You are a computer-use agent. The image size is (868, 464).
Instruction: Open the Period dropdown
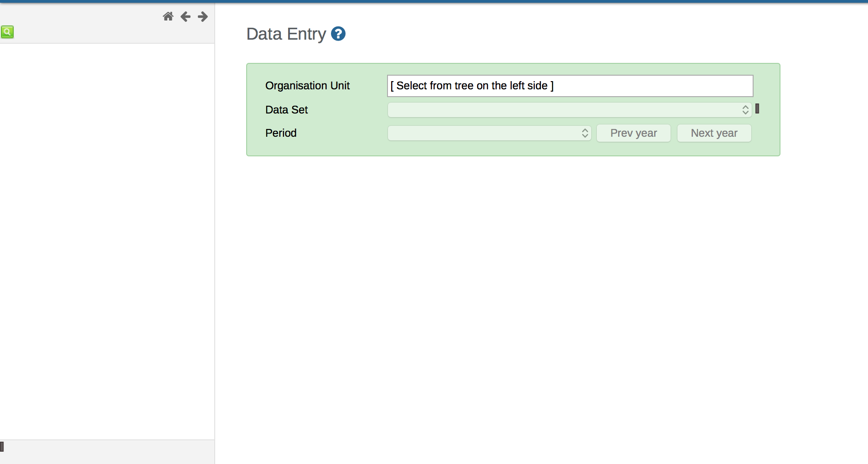click(483, 133)
